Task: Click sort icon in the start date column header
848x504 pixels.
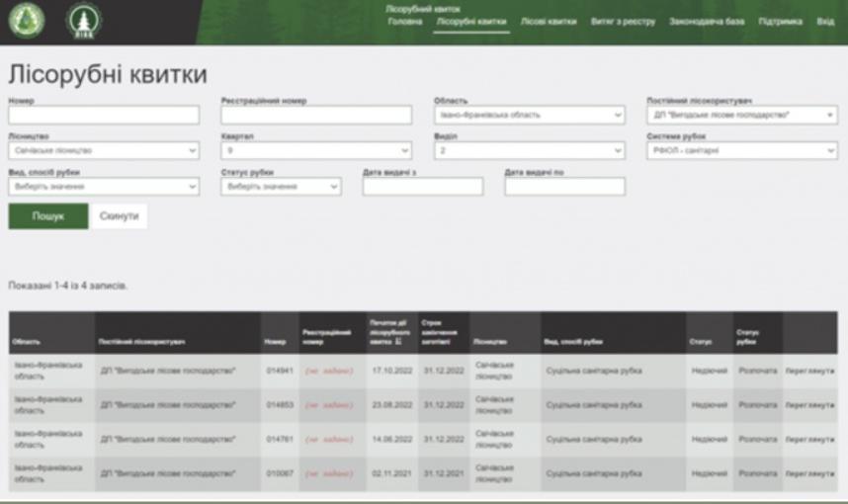Action: [x=397, y=342]
